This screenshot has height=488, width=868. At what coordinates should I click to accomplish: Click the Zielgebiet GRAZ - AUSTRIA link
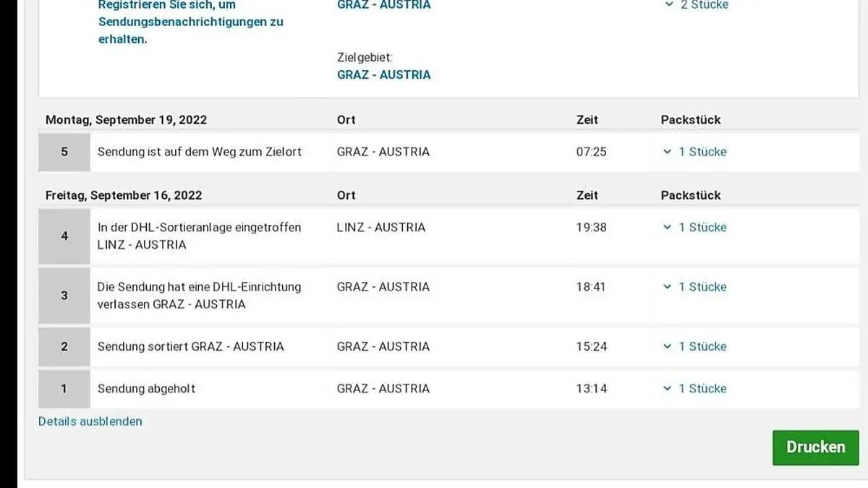[x=383, y=74]
